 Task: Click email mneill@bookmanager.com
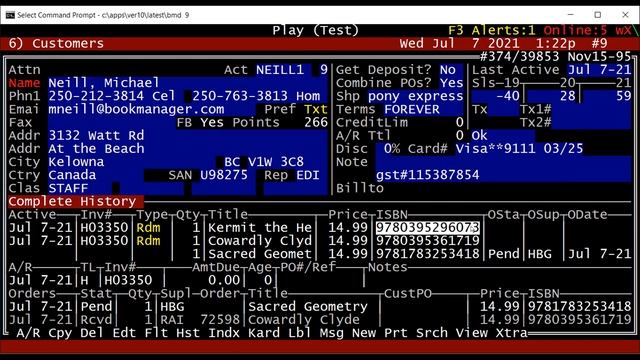click(136, 109)
